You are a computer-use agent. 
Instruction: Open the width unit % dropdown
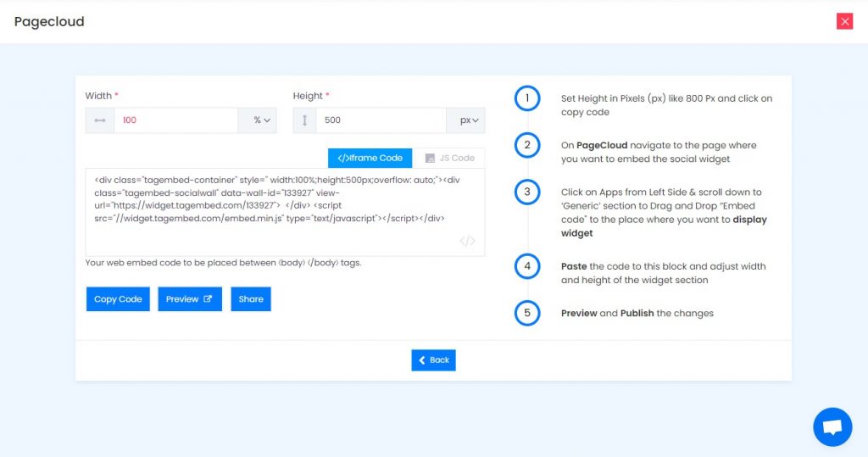258,120
